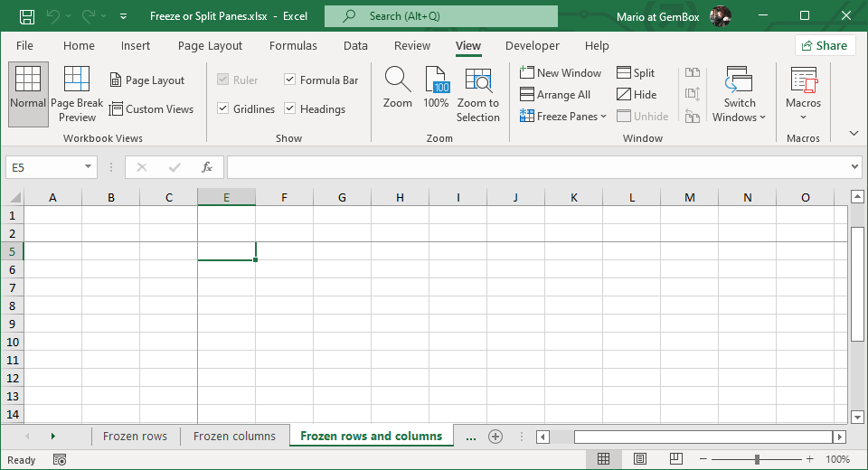Click the Save icon in title bar
This screenshot has height=470, width=868.
pyautogui.click(x=27, y=16)
